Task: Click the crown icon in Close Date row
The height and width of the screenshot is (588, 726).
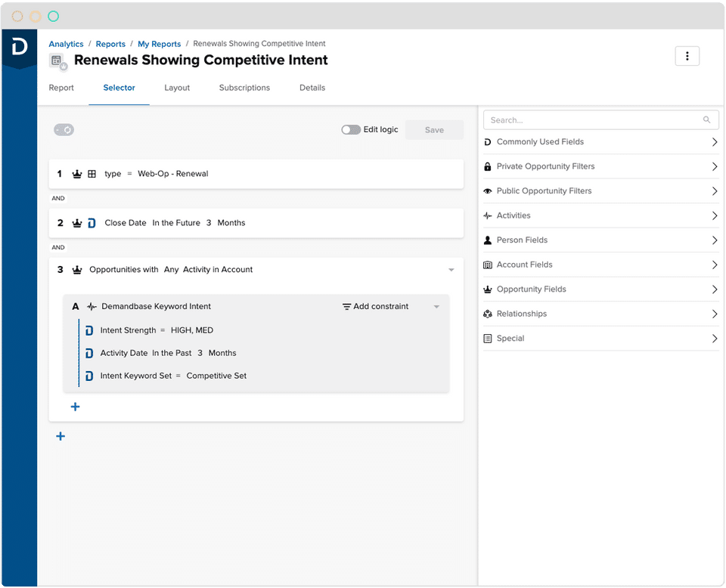Action: [x=77, y=223]
